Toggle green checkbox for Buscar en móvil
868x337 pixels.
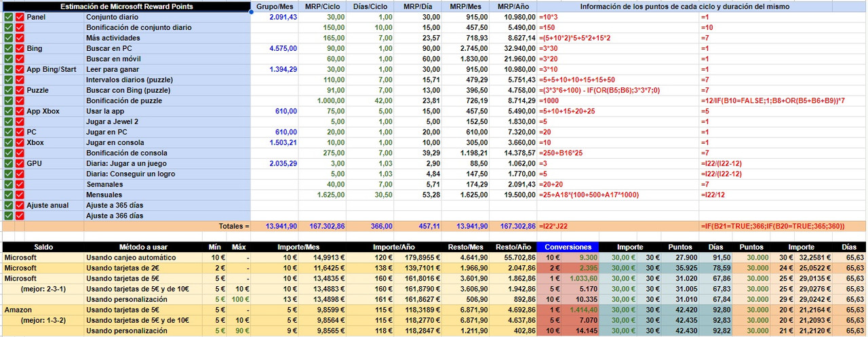[8, 59]
